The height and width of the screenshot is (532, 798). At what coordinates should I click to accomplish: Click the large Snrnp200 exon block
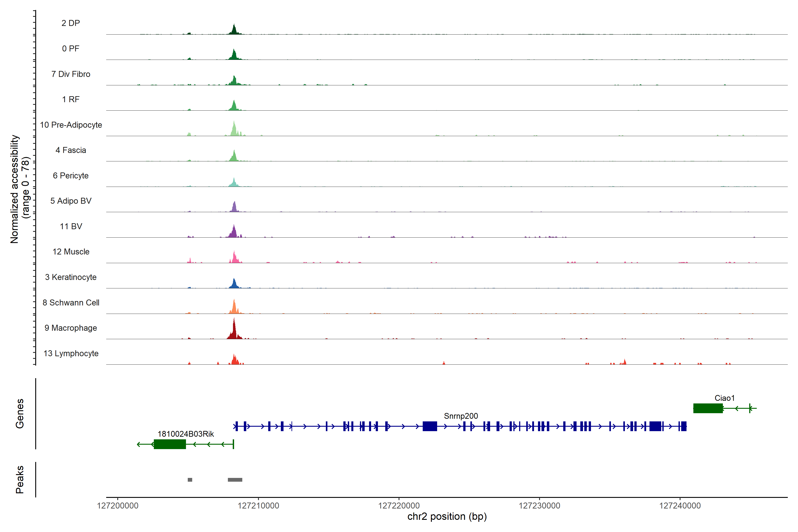pos(430,426)
